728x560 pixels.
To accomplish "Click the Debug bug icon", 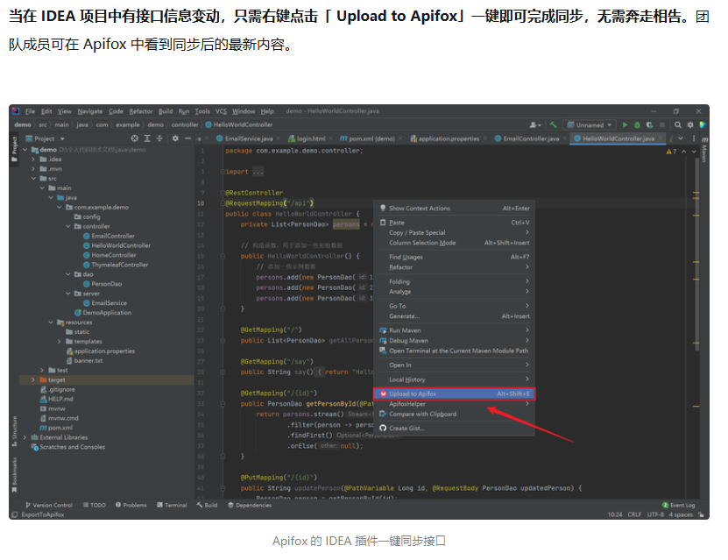I will pos(637,125).
